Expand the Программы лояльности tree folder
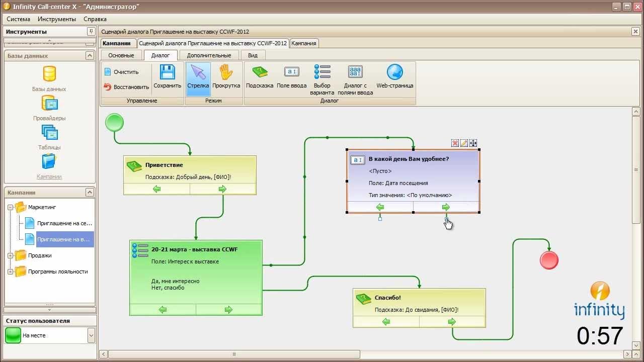The height and width of the screenshot is (362, 644). click(10, 271)
